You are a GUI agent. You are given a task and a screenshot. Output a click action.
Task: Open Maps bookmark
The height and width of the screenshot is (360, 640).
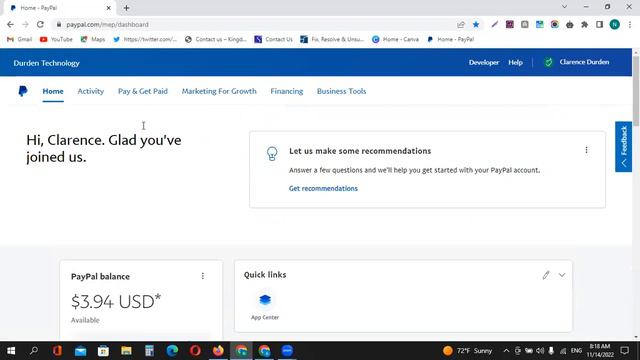pyautogui.click(x=93, y=39)
